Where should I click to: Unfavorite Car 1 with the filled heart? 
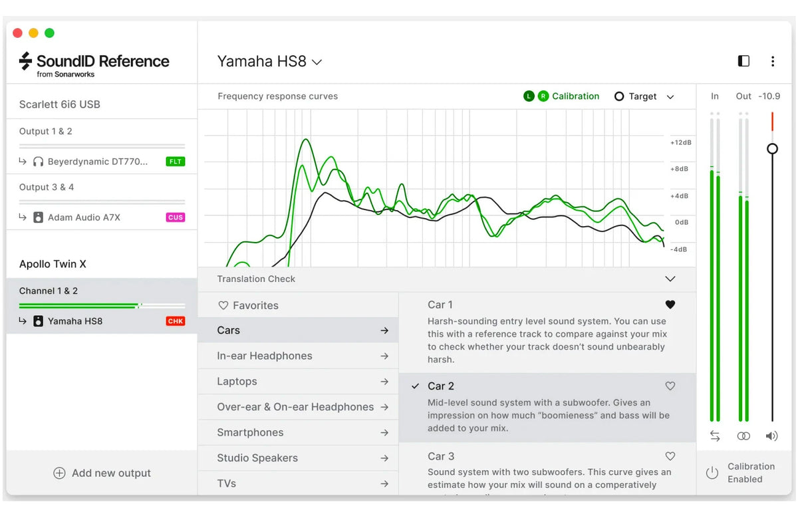[x=670, y=305]
